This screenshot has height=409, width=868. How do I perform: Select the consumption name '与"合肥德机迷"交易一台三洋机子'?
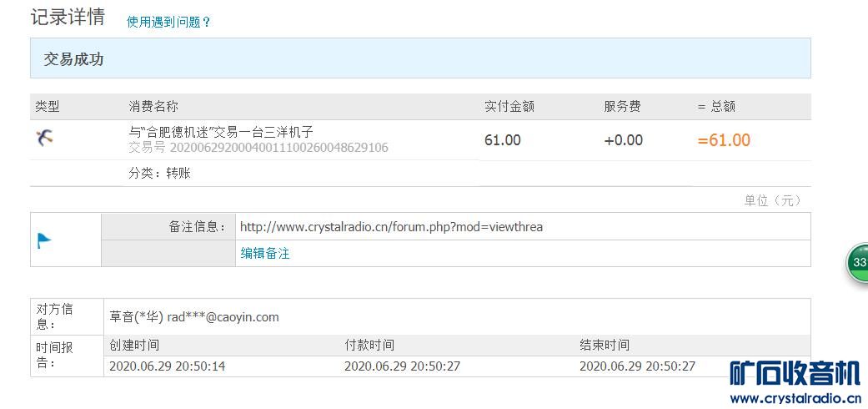tap(221, 132)
